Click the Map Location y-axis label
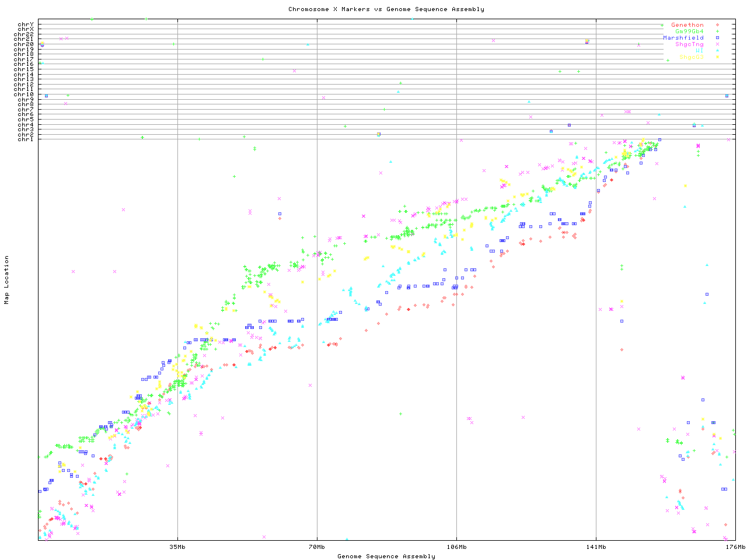This screenshot has width=747, height=560. point(7,279)
